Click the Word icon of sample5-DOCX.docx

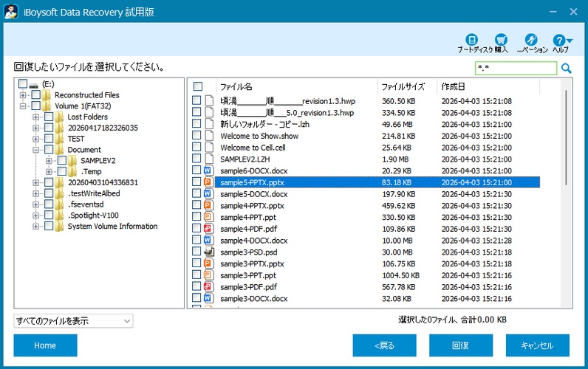208,193
